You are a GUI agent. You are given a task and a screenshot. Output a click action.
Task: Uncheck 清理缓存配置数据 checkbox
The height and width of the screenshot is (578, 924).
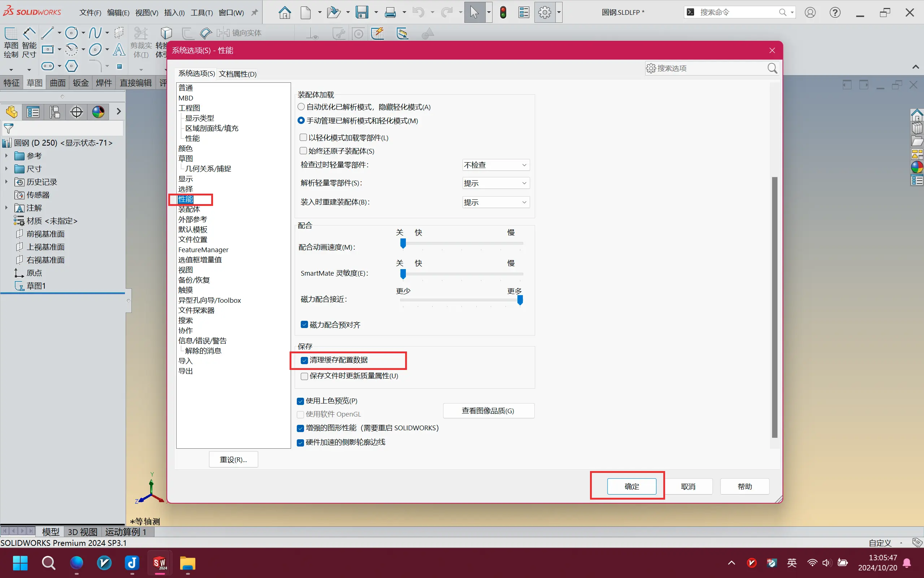304,361
